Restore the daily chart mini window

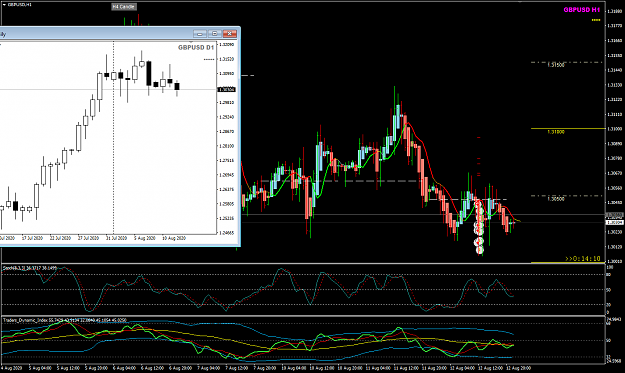(x=215, y=34)
